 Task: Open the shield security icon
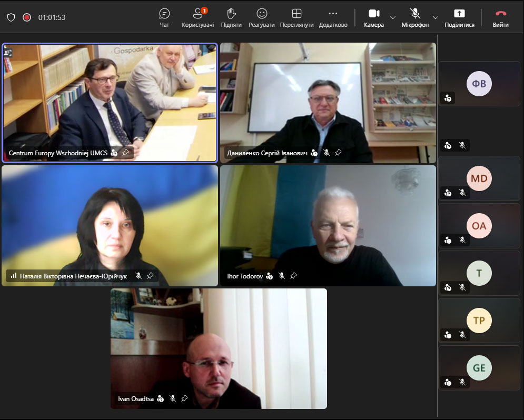[x=11, y=17]
